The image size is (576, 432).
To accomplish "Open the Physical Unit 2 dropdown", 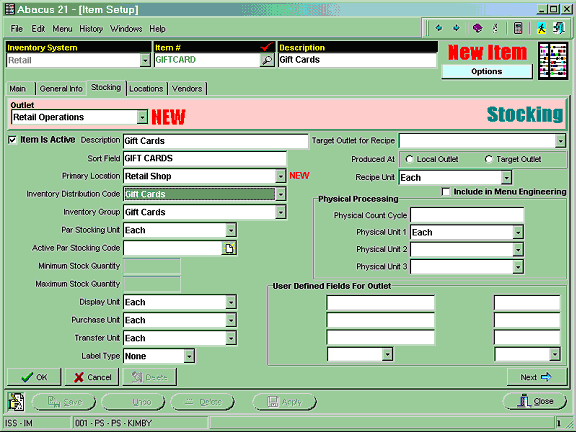I will 518,249.
